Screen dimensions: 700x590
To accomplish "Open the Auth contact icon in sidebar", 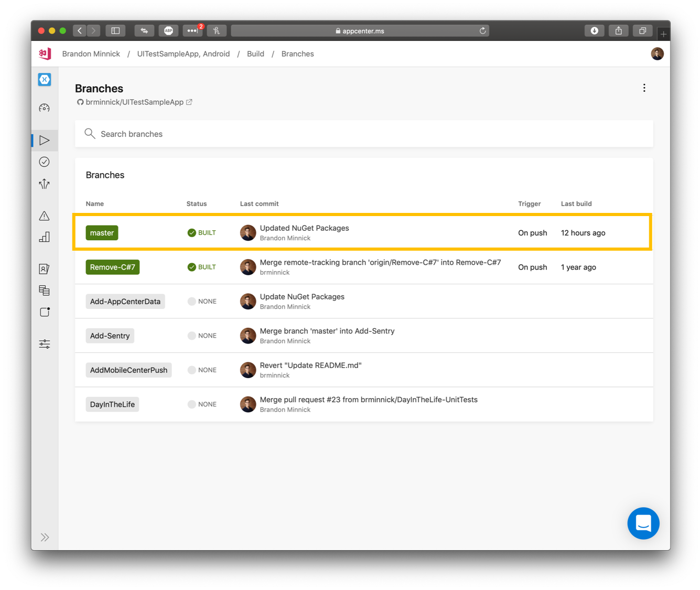I will point(45,269).
